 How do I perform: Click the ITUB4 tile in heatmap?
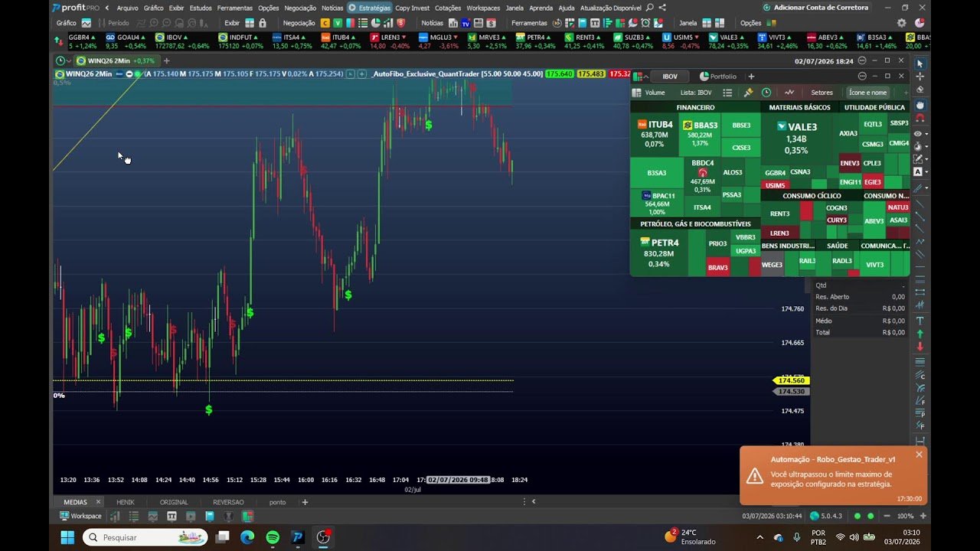(x=654, y=134)
